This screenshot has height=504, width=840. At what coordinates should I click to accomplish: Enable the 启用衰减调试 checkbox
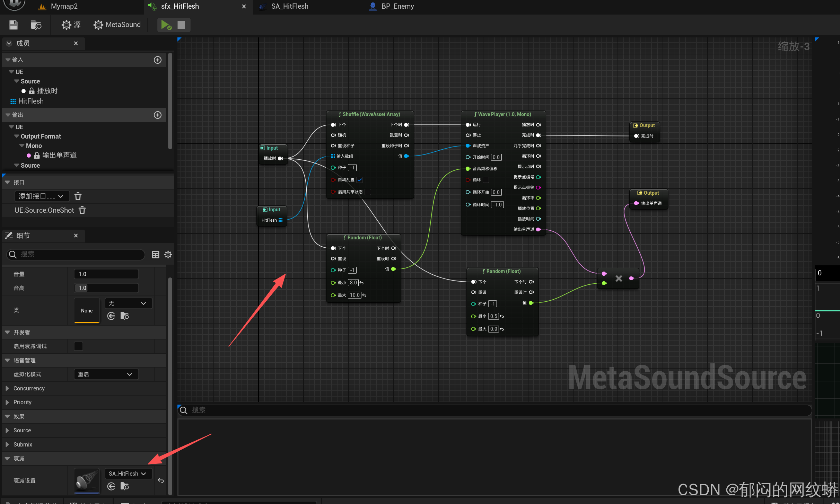coord(79,346)
